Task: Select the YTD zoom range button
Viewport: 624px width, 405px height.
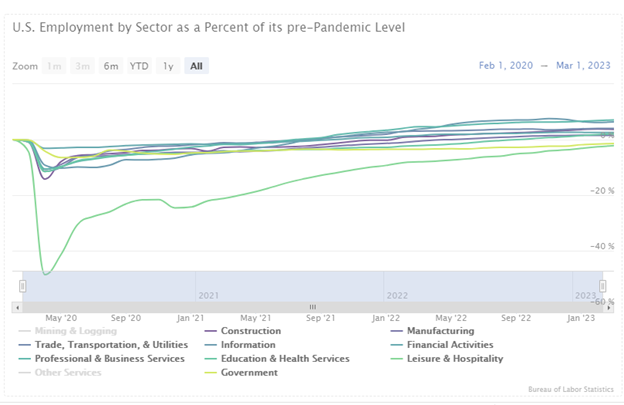Action: [x=139, y=66]
